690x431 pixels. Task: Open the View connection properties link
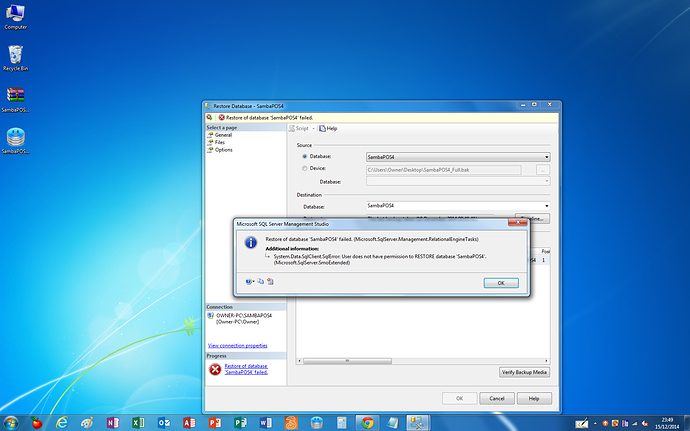(x=237, y=345)
